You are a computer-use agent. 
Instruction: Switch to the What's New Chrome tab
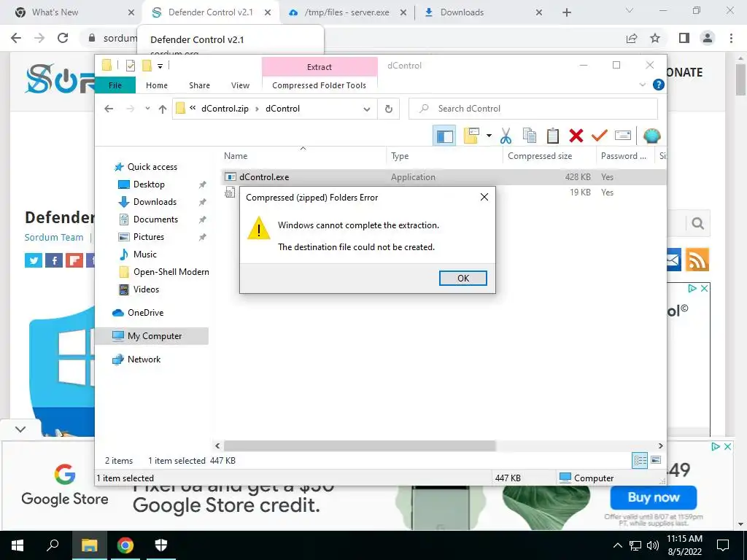55,12
